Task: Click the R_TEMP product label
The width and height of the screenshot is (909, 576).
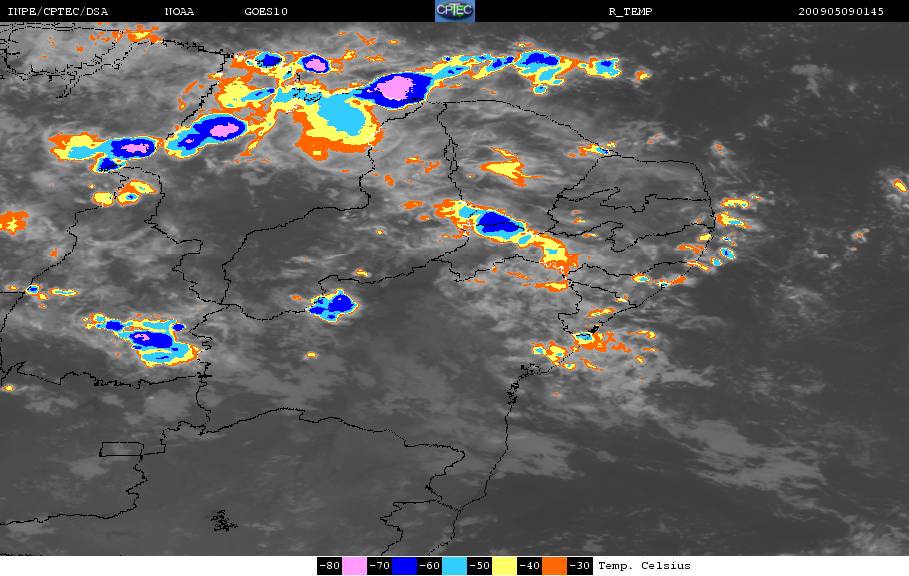Action: click(x=630, y=12)
